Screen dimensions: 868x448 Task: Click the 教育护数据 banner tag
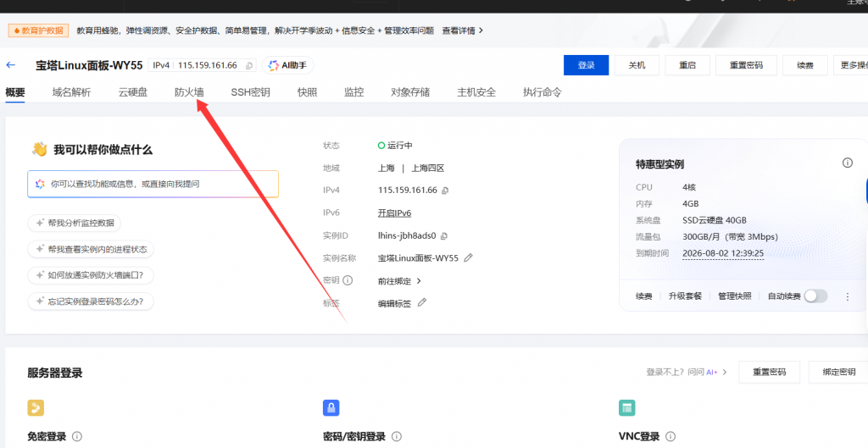pos(39,31)
